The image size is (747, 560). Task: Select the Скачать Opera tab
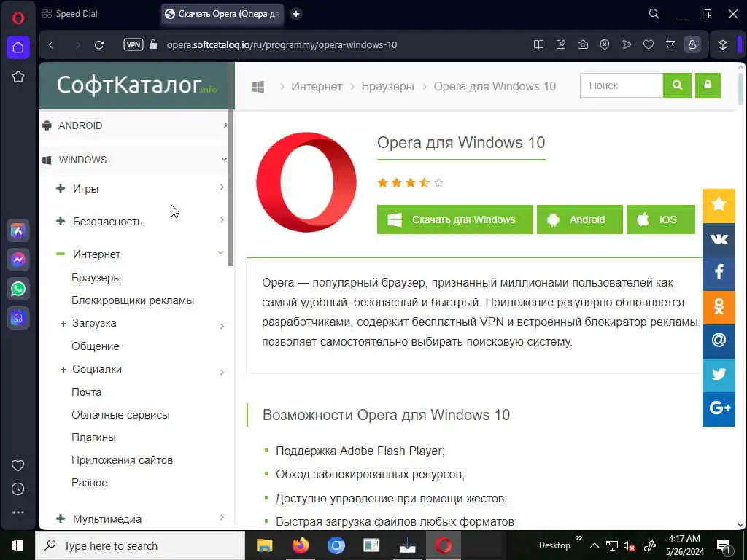[222, 14]
